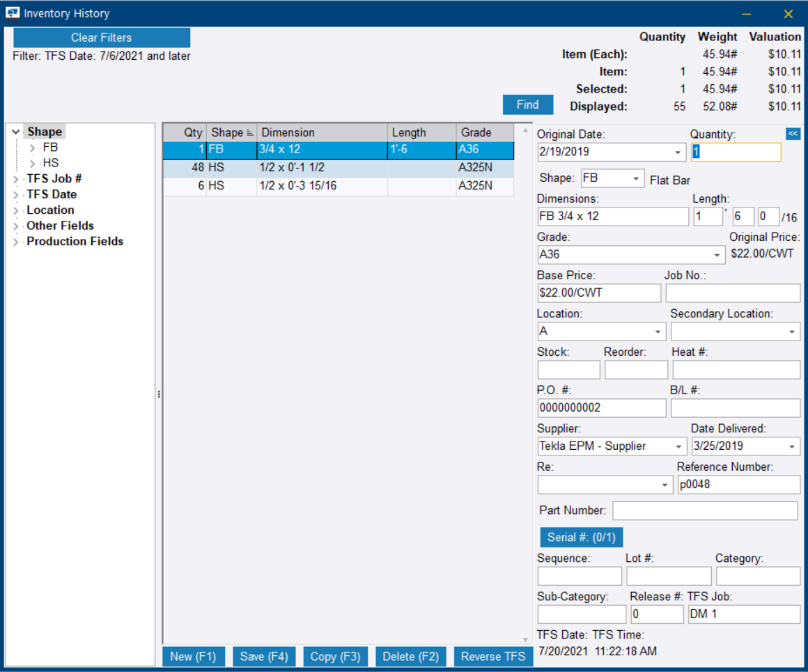This screenshot has height=672, width=808.
Task: Click the Shape column sort indicator
Action: point(250,133)
